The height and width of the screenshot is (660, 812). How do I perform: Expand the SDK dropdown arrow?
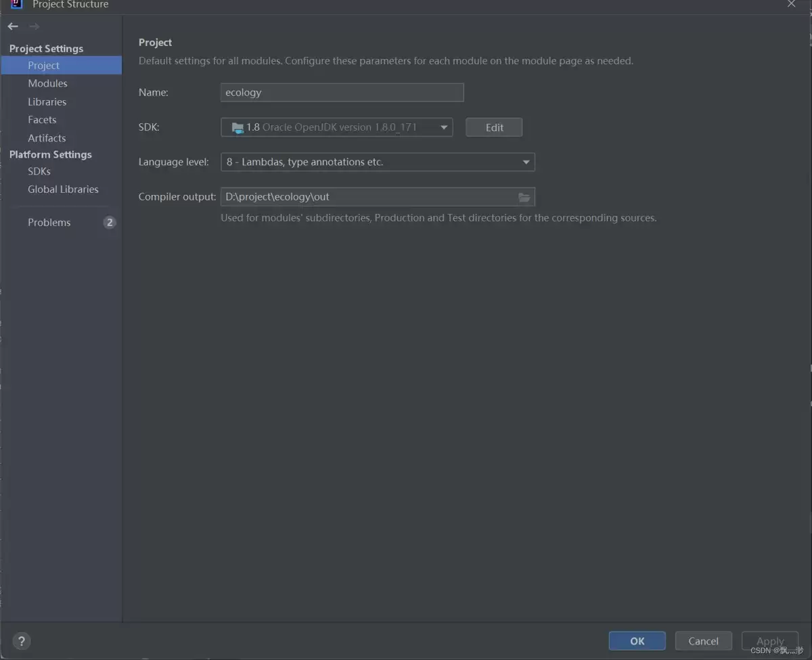444,127
